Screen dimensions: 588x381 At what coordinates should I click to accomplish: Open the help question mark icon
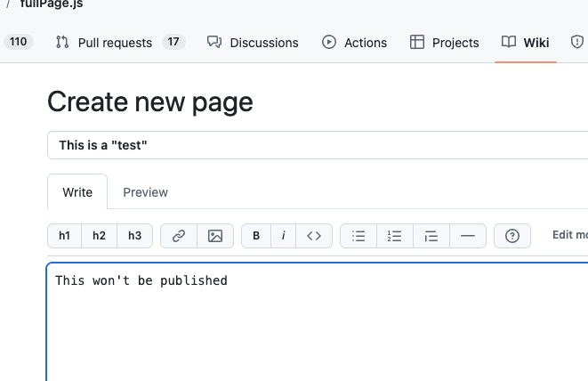(x=512, y=236)
